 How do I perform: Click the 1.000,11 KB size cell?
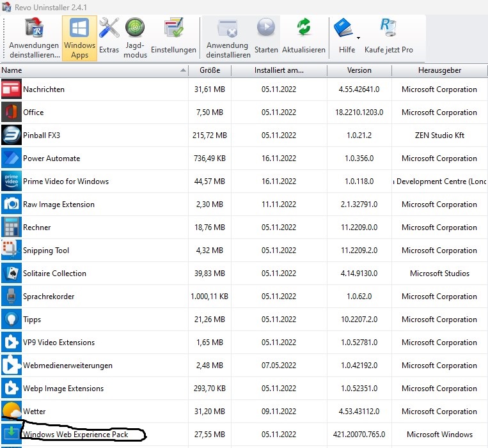point(210,297)
